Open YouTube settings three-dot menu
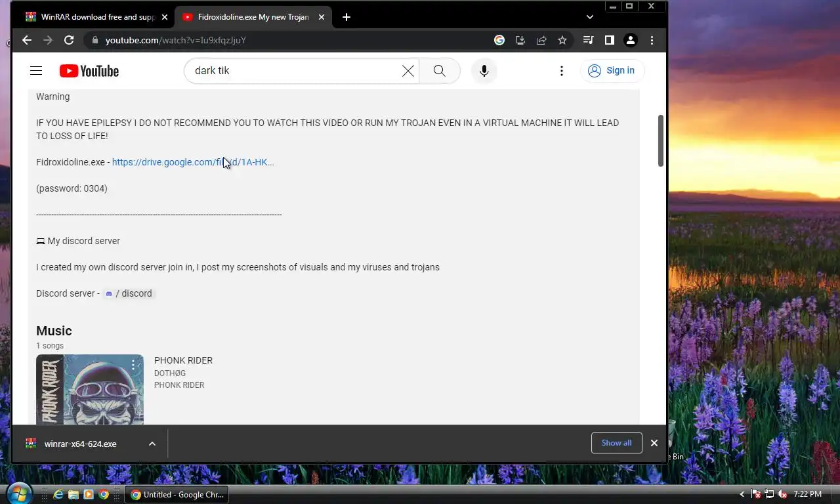 point(561,71)
